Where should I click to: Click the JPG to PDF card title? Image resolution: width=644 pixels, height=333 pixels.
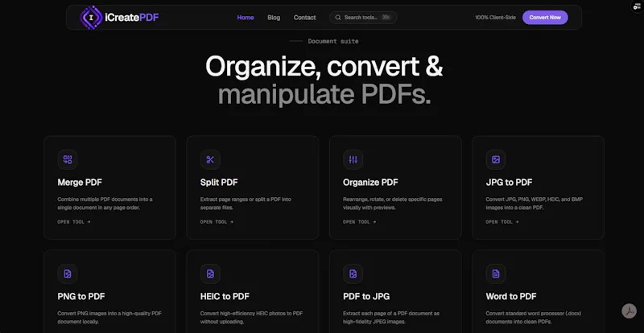point(509,183)
